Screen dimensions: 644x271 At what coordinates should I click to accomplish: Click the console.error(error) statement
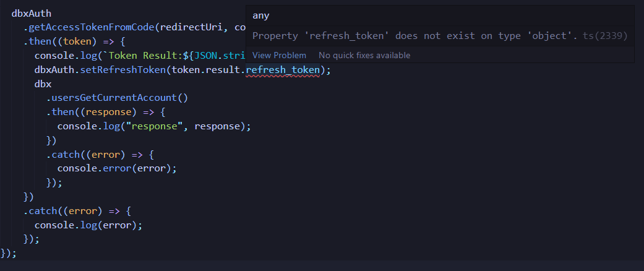(x=117, y=168)
